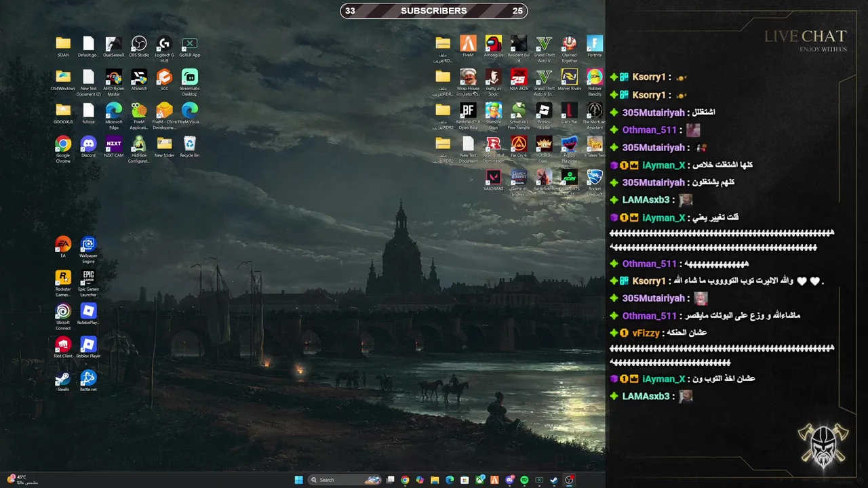Select the Poppy Playtime shortcut
Screen dimensions: 868x488
click(x=570, y=149)
